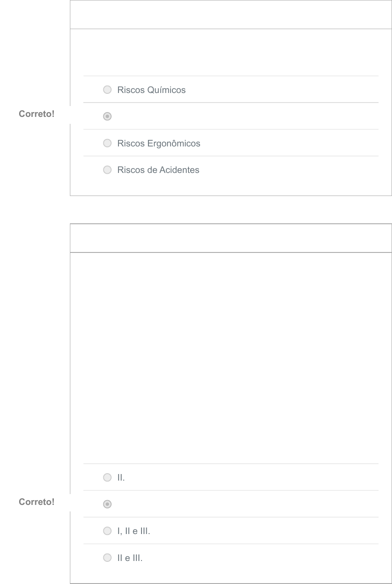Select the Riscos Químicos radio button
The height and width of the screenshot is (584, 392).
point(107,90)
